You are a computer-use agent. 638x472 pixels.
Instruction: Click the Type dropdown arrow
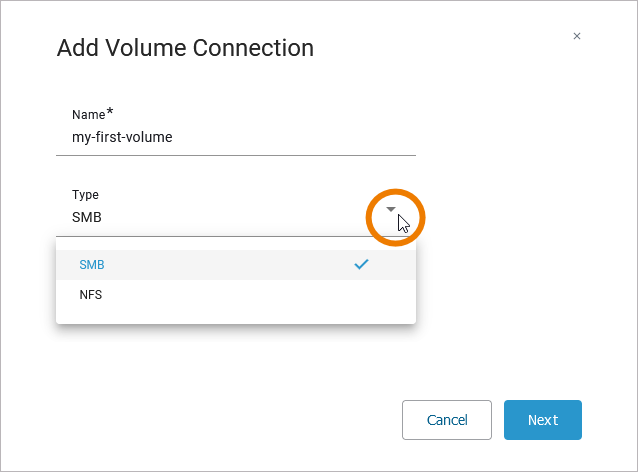(392, 210)
